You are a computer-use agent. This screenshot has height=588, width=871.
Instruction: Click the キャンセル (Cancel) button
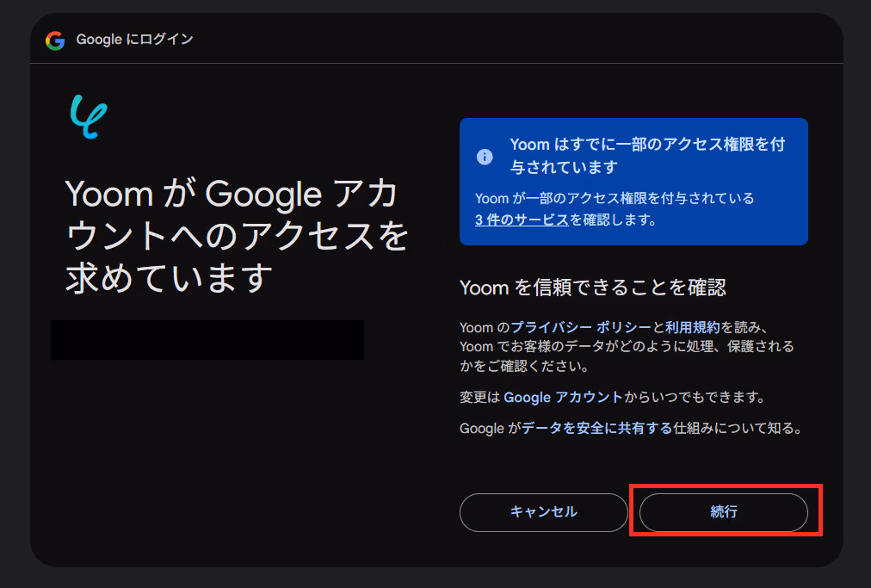click(543, 512)
